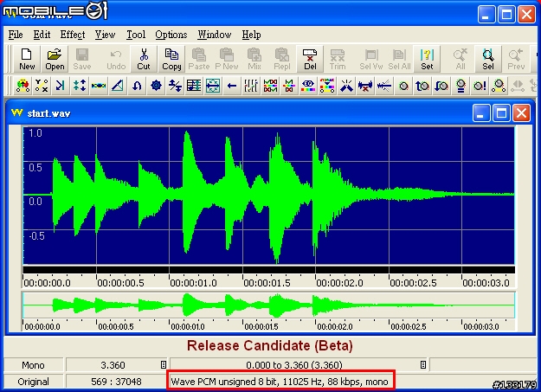Open the Flanger effect icon
The height and width of the screenshot is (392, 541).
coord(99,86)
